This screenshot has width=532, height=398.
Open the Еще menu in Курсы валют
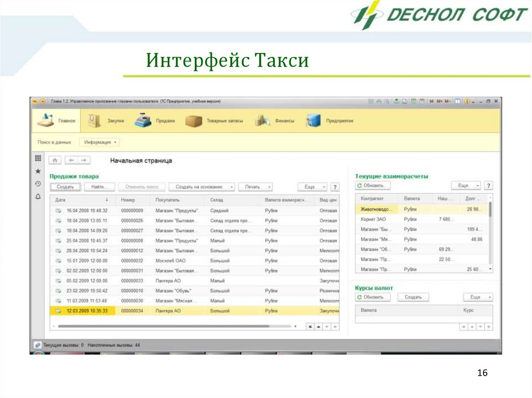click(x=477, y=297)
